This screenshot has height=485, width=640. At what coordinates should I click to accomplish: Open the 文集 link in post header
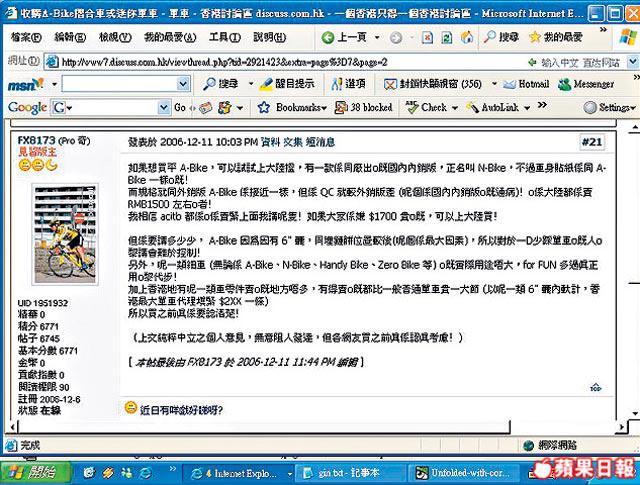pyautogui.click(x=293, y=142)
